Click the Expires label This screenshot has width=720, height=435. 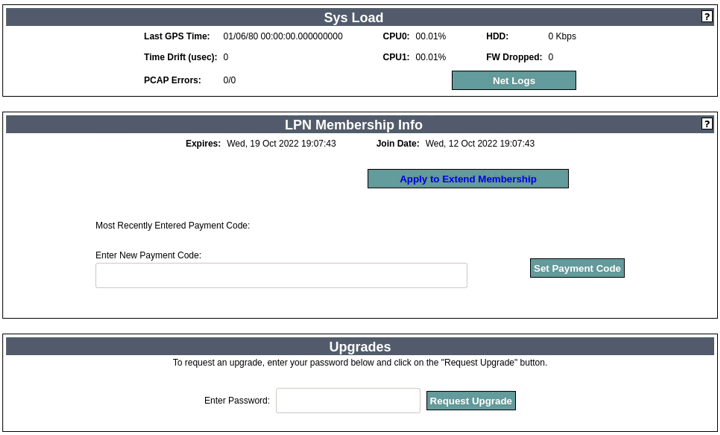tap(203, 143)
